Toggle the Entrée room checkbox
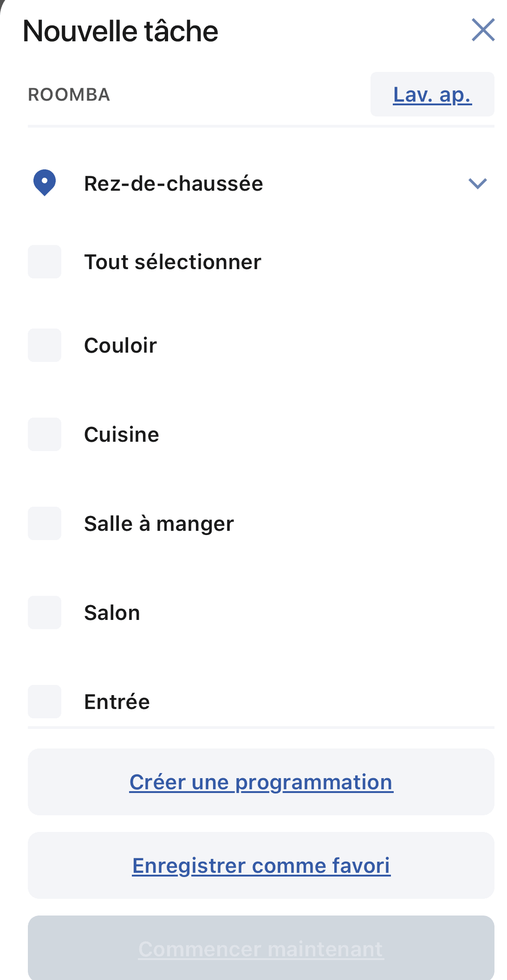 coord(45,702)
